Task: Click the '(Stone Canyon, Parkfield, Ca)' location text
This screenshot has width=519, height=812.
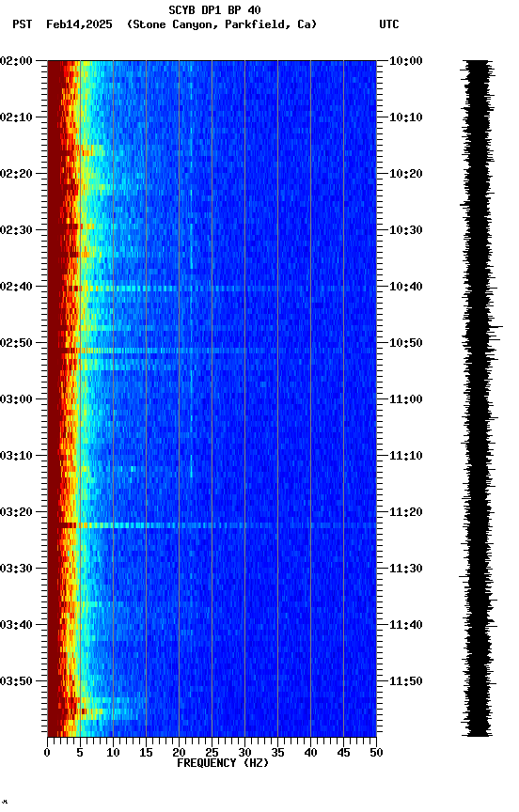Action: [x=222, y=24]
